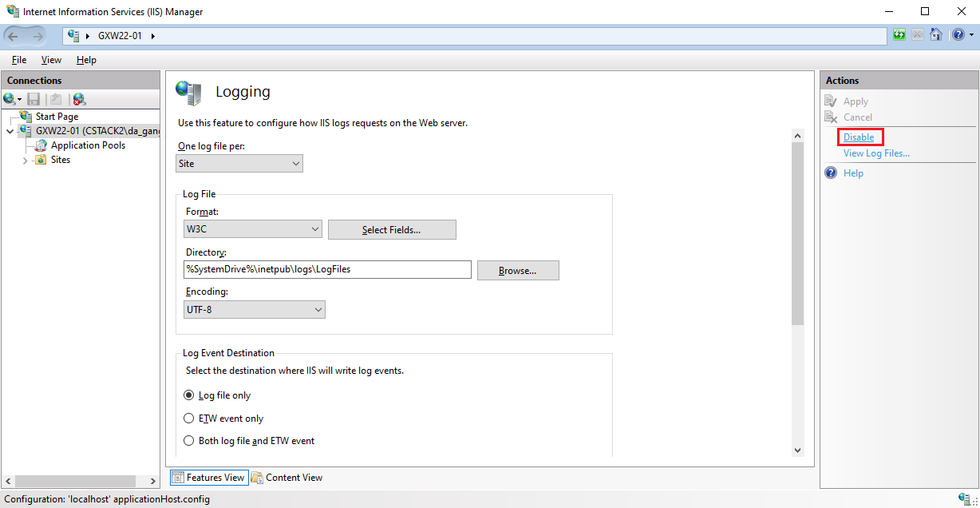Click the Apply icon in Actions pane
This screenshot has height=508, width=980.
pos(831,101)
